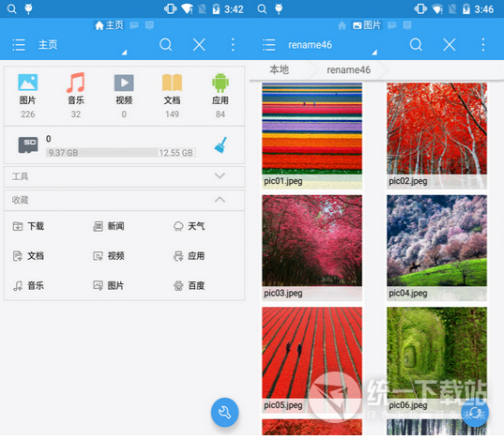Viewport: 504px width, 440px height.
Task: Click the search icon in rename46 toolbar
Action: (x=416, y=45)
